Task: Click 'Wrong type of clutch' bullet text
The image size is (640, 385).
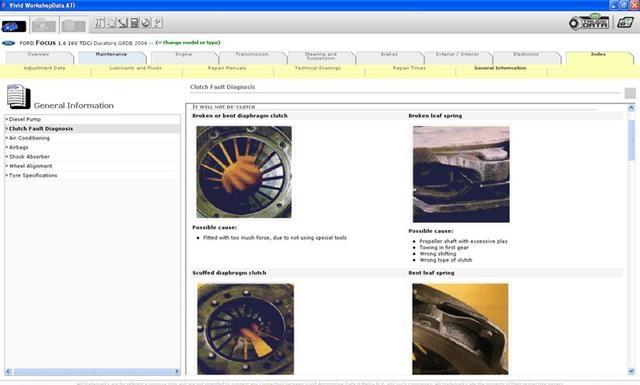Action: pos(446,260)
